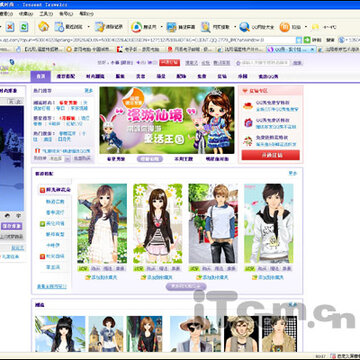The image size is (360, 360).
Task: Click add-to-favorites link under white t-shirt boy
Action: [x=216, y=277]
